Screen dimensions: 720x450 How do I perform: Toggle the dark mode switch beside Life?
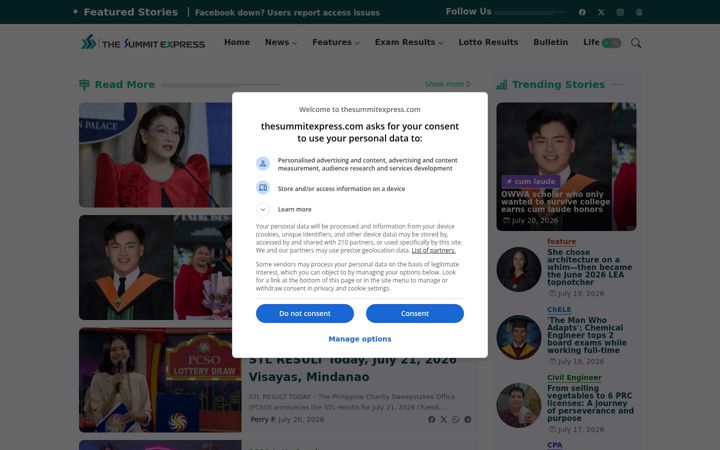611,43
